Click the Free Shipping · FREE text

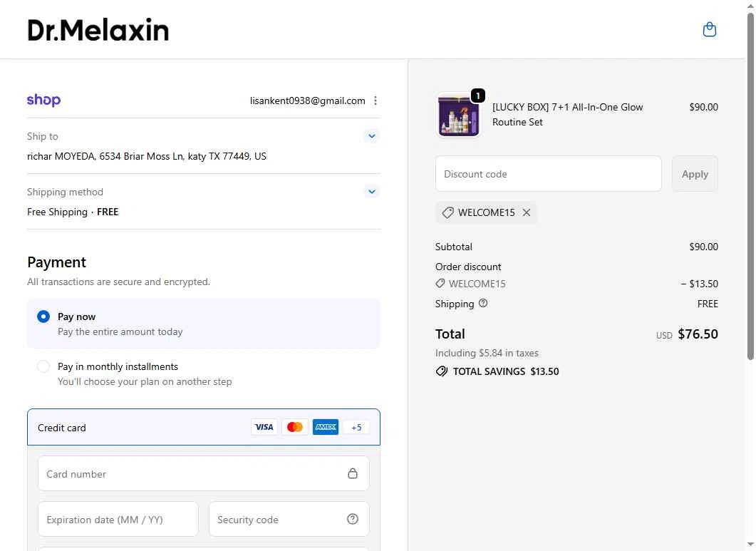(73, 212)
